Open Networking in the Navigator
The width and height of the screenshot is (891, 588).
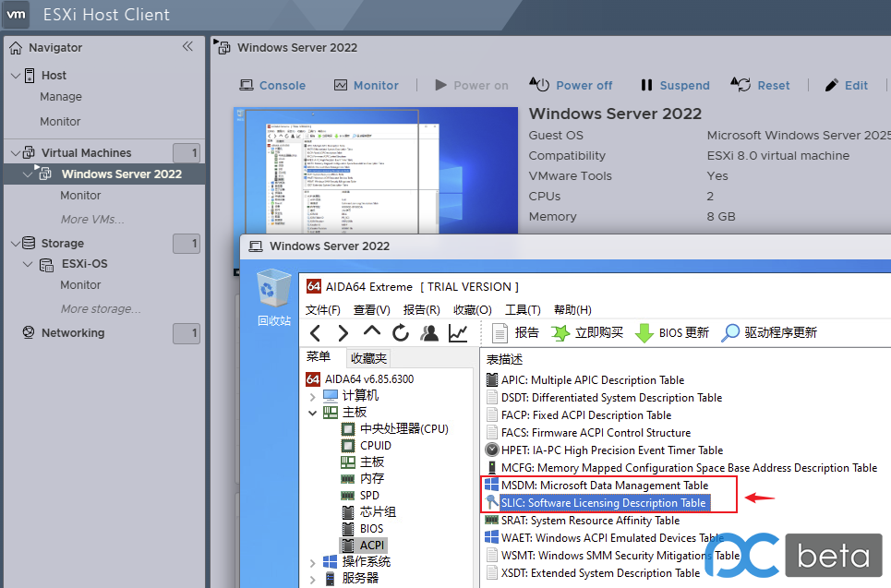click(73, 333)
